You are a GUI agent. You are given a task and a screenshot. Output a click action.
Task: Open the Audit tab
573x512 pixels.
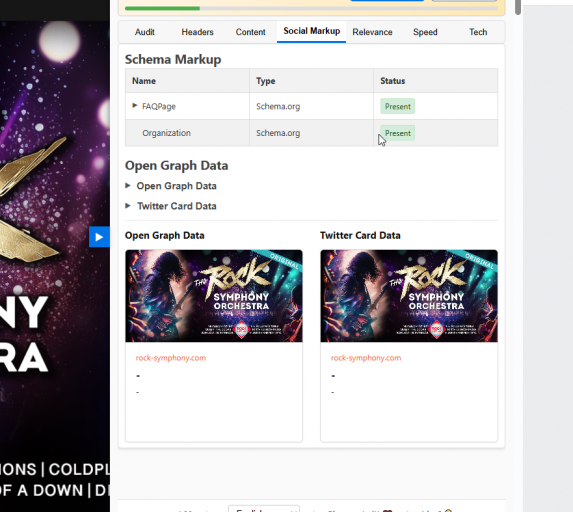pos(144,32)
